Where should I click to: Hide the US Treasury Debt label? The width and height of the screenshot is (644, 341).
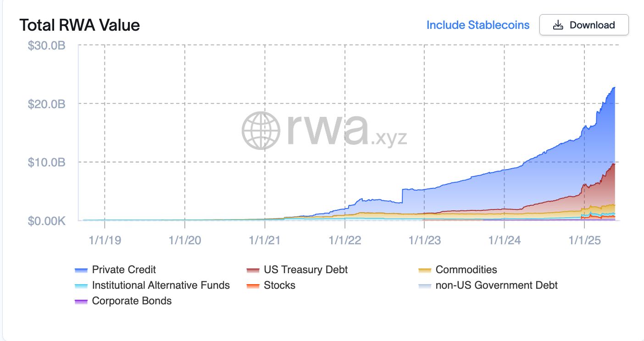[305, 269]
